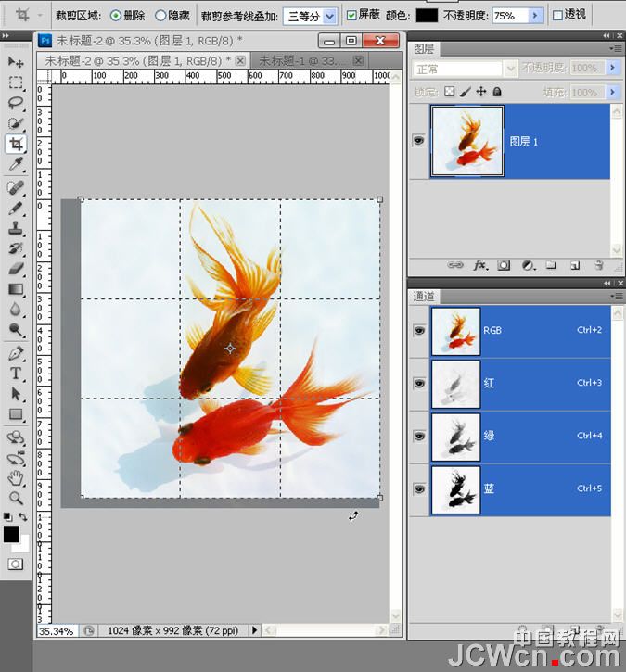Screen dimensions: 626x672
Task: Add a layer mask
Action: tap(504, 265)
